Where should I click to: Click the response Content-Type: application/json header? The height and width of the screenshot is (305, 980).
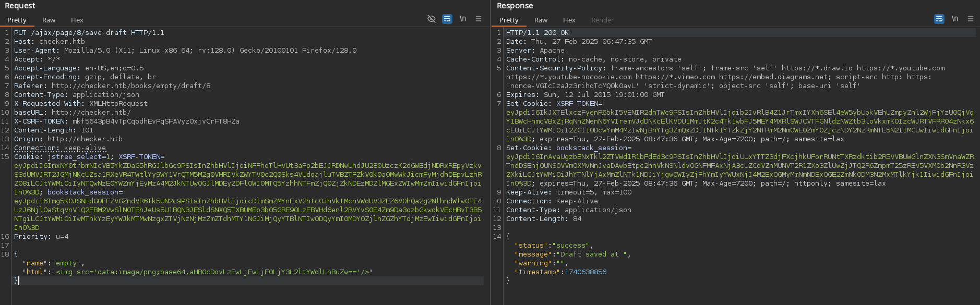click(569, 210)
